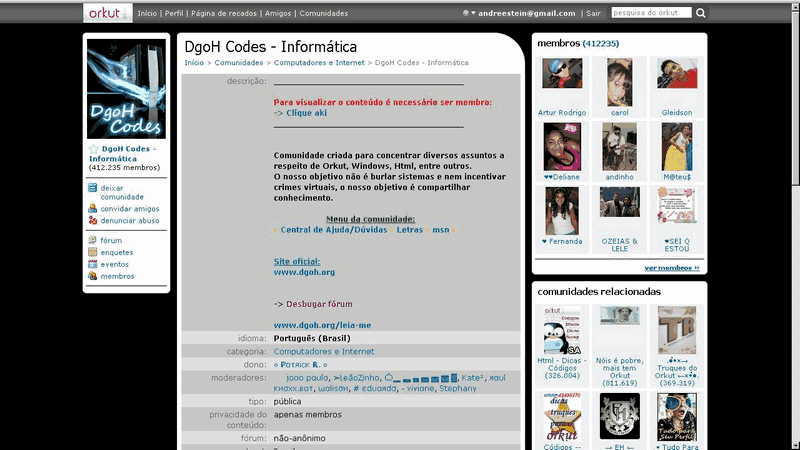The height and width of the screenshot is (450, 800).
Task: Open the membros sidebar link
Action: 117,276
